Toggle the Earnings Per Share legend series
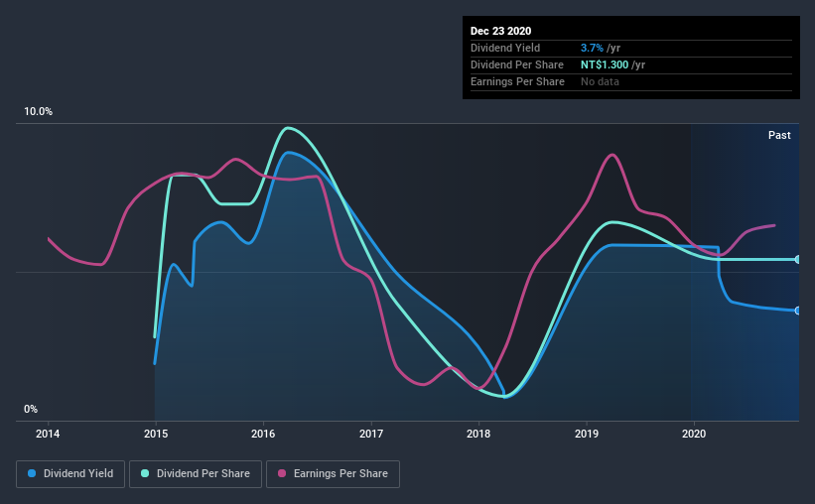 [333, 474]
